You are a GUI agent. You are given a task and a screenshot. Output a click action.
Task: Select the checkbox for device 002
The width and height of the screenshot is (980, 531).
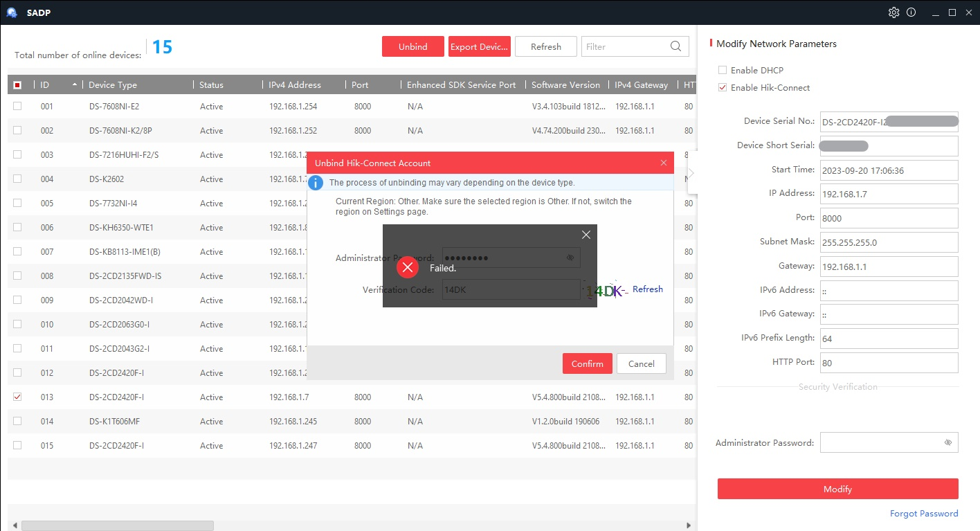pyautogui.click(x=17, y=130)
